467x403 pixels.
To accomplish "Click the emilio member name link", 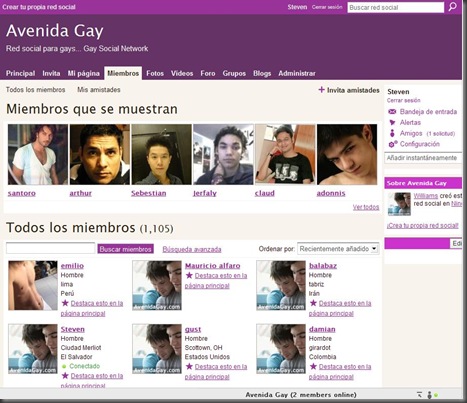I will click(x=72, y=266).
